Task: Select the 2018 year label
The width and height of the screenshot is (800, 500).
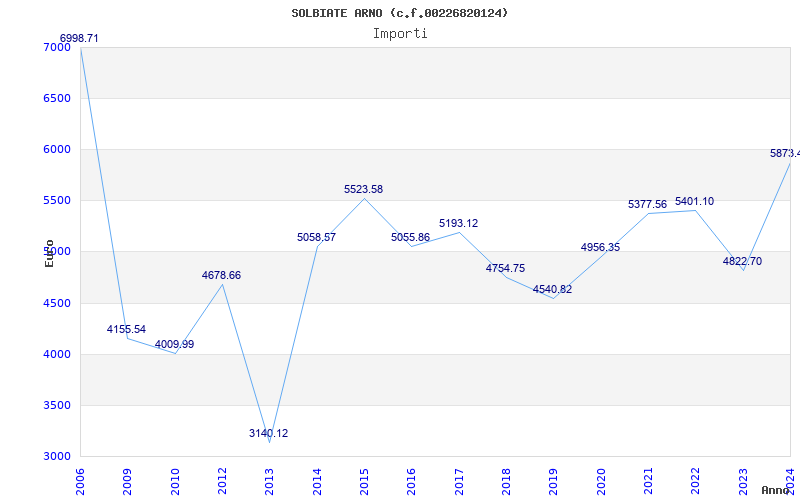Action: click(506, 482)
